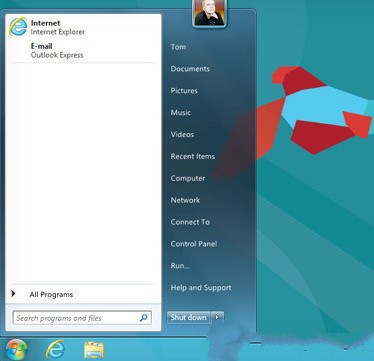Focus the Search programs and files box

pyautogui.click(x=82, y=318)
